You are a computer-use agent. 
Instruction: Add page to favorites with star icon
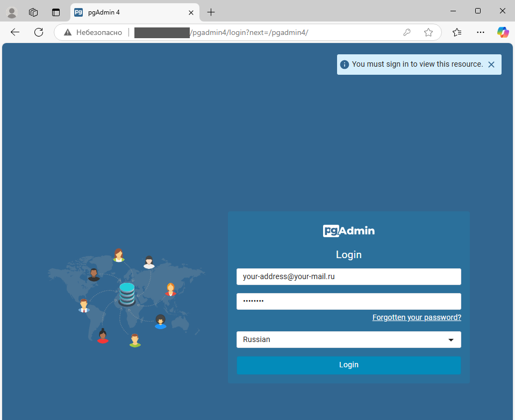coord(428,32)
